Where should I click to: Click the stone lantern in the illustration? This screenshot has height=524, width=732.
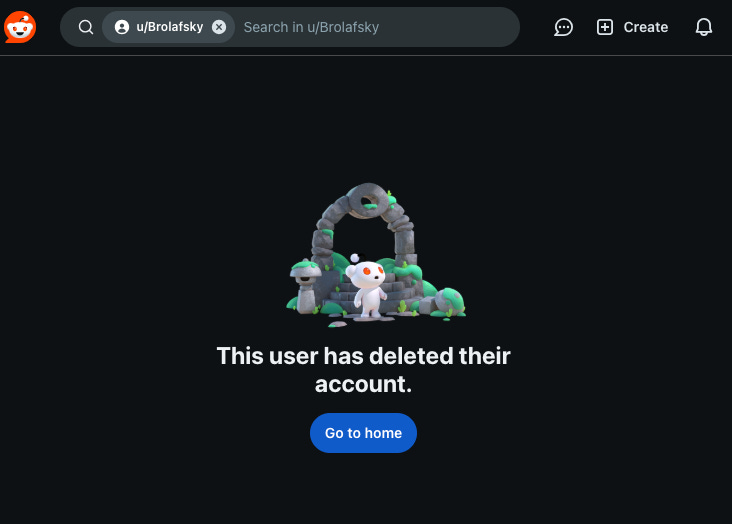[305, 285]
